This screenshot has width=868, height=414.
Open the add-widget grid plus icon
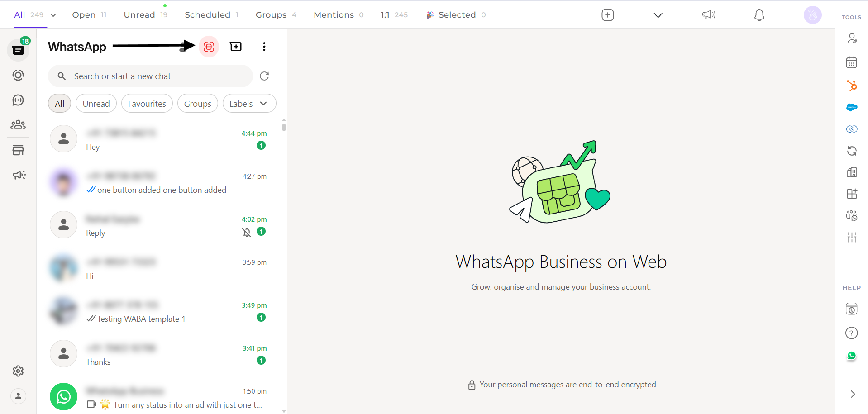[852, 194]
